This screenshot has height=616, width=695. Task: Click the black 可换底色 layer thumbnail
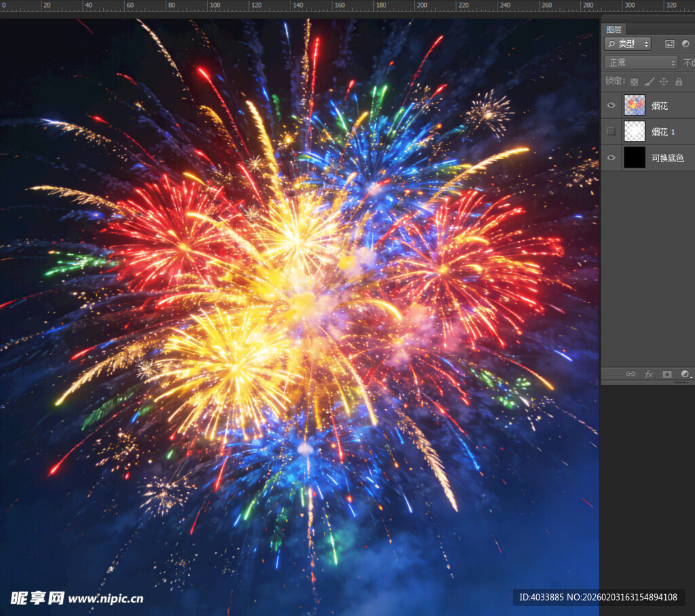coord(635,157)
